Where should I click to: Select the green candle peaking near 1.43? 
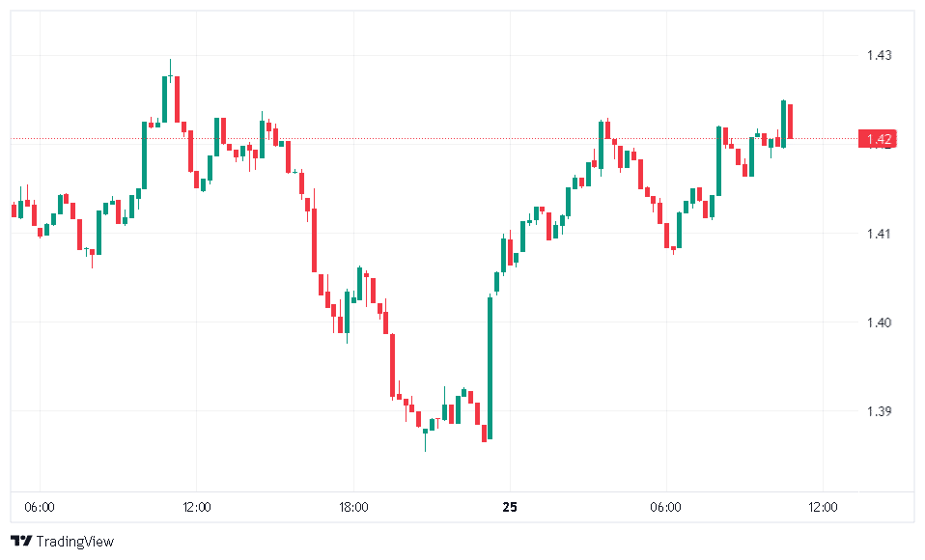(164, 99)
